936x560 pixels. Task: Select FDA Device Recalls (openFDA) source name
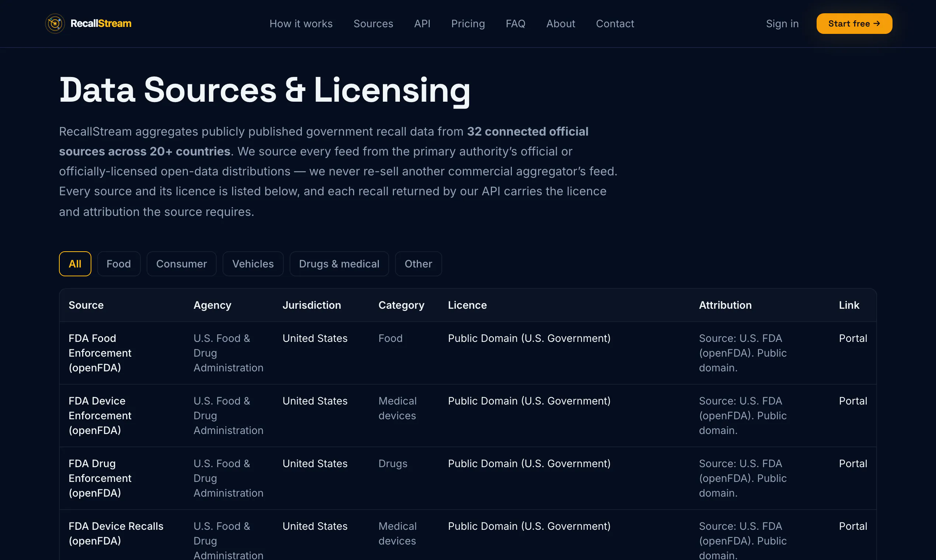(x=116, y=533)
